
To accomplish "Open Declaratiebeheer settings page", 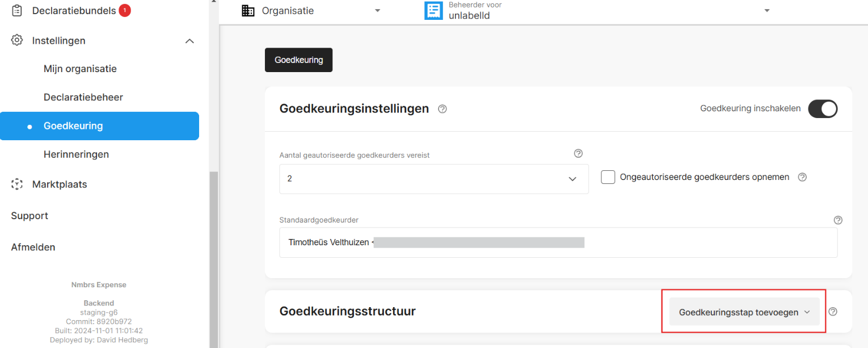I will 83,97.
